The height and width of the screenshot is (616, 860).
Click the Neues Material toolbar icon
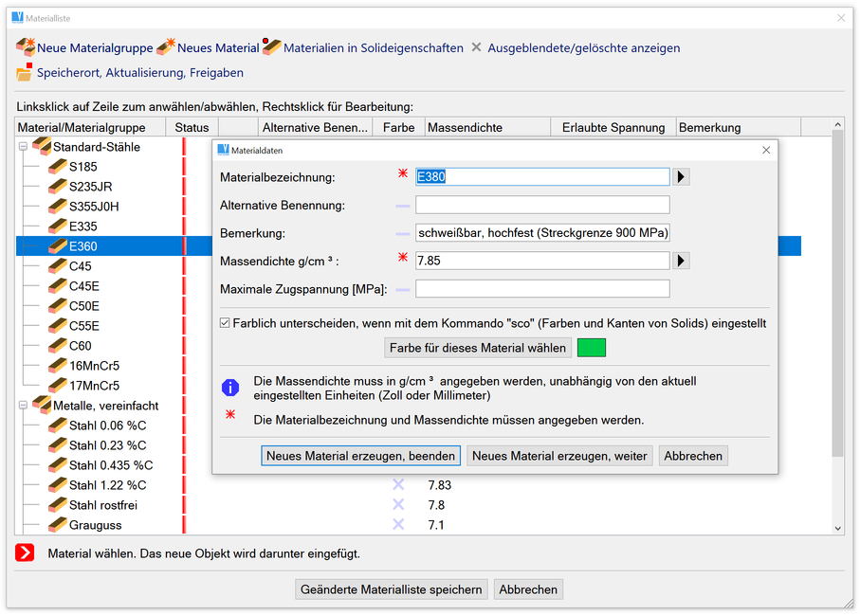[x=166, y=47]
